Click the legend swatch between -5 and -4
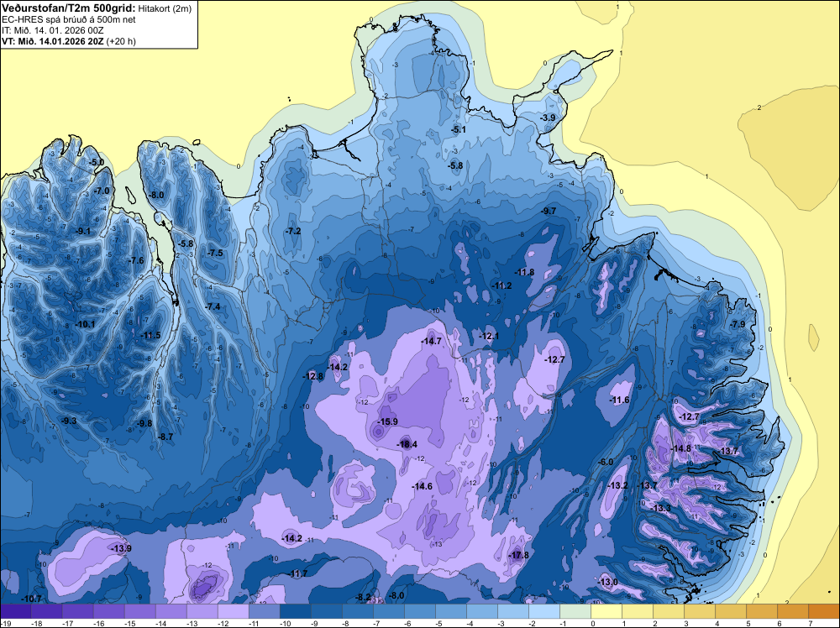 451,611
